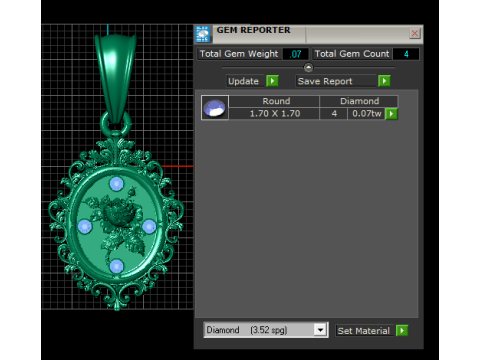Screen dimensions: 480x360
Task: Click the Set Material button
Action: tap(364, 331)
